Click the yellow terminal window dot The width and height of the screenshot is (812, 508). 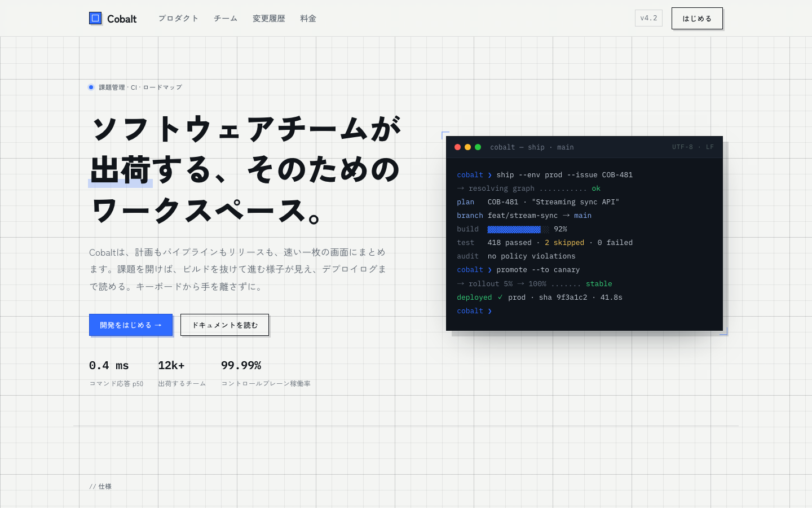pyautogui.click(x=467, y=147)
